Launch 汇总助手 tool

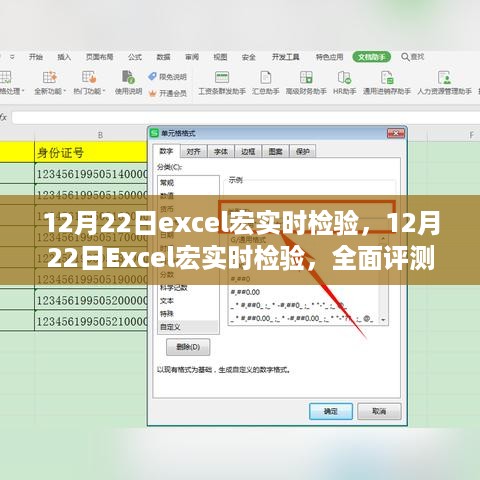266,83
